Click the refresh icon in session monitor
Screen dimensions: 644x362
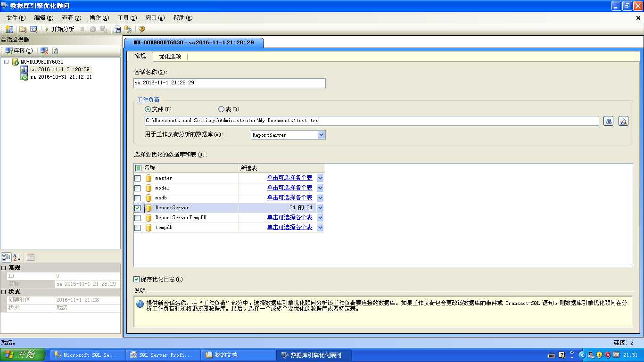pyautogui.click(x=55, y=51)
